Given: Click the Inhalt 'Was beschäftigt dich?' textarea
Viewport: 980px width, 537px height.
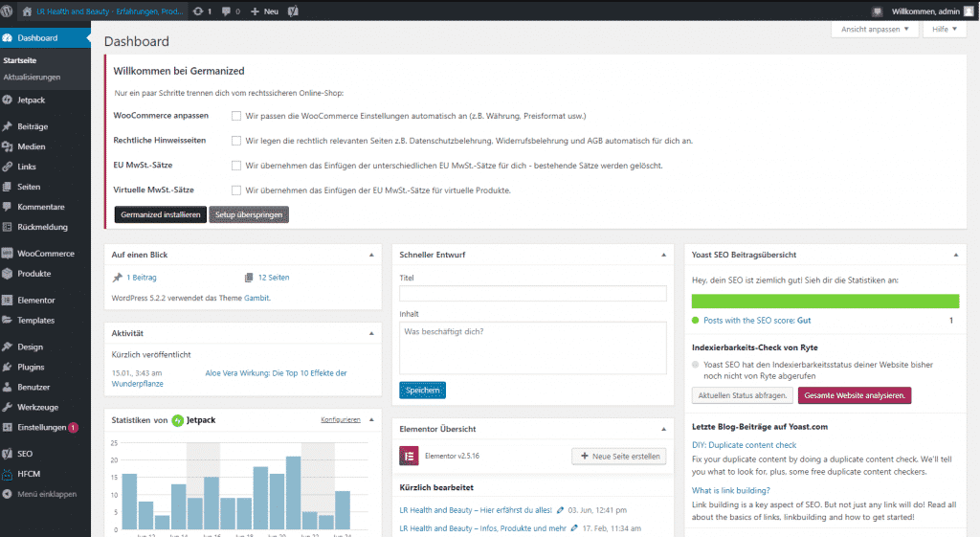Looking at the screenshot, I should coord(533,348).
